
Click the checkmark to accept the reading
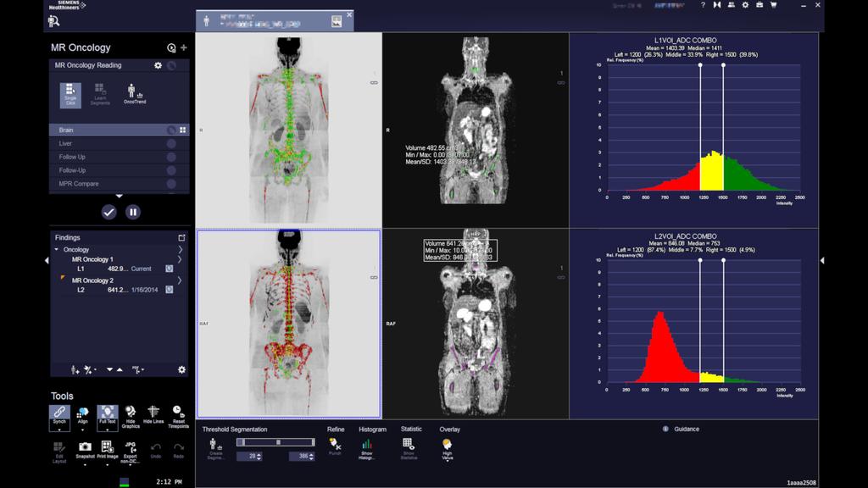(108, 212)
